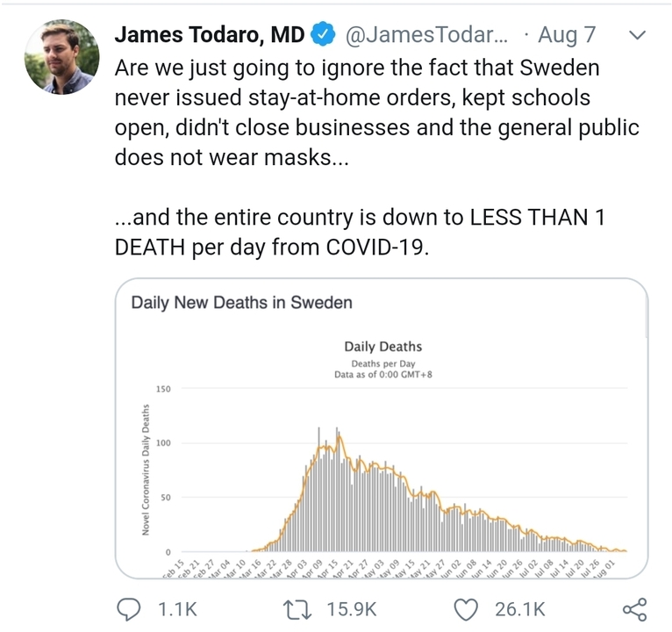Expand the tweet options chevron

(x=637, y=35)
